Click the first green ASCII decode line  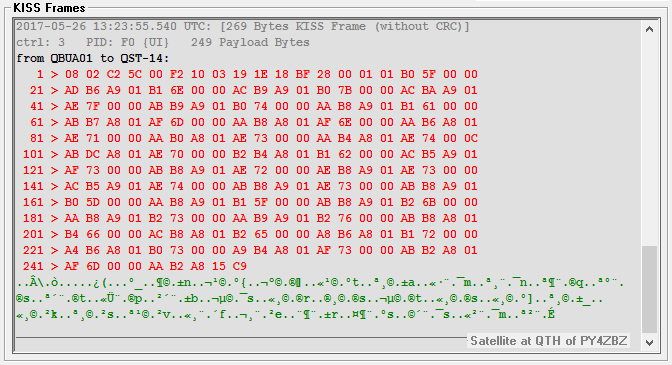320,283
